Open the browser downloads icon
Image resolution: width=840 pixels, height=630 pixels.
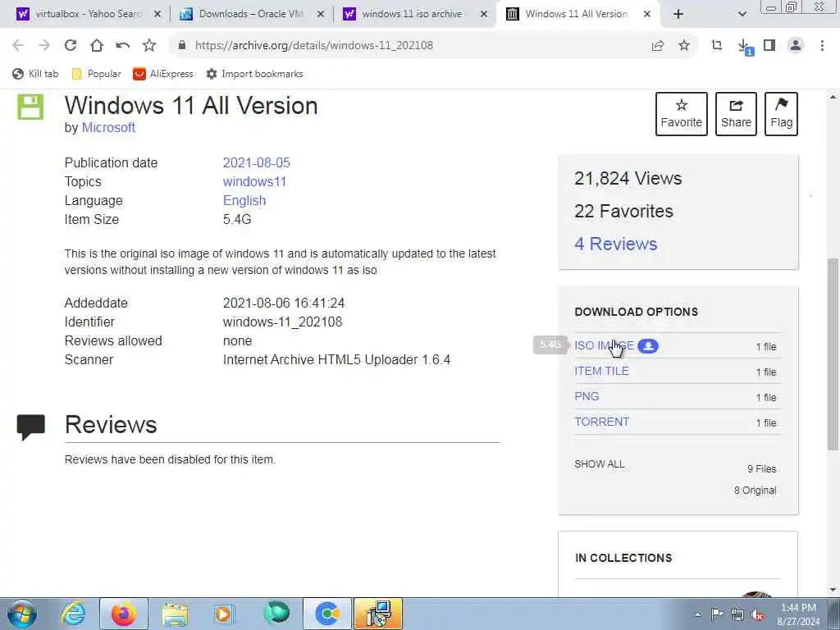[x=744, y=47]
